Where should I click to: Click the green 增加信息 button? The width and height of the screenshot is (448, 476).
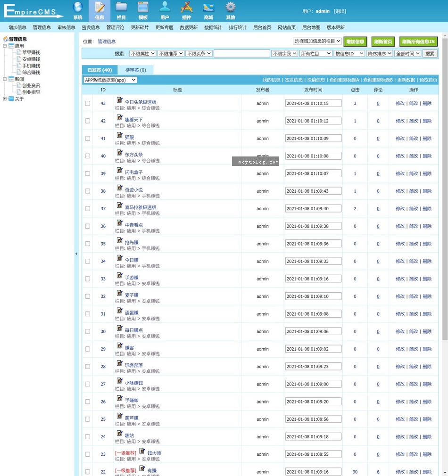(x=356, y=41)
